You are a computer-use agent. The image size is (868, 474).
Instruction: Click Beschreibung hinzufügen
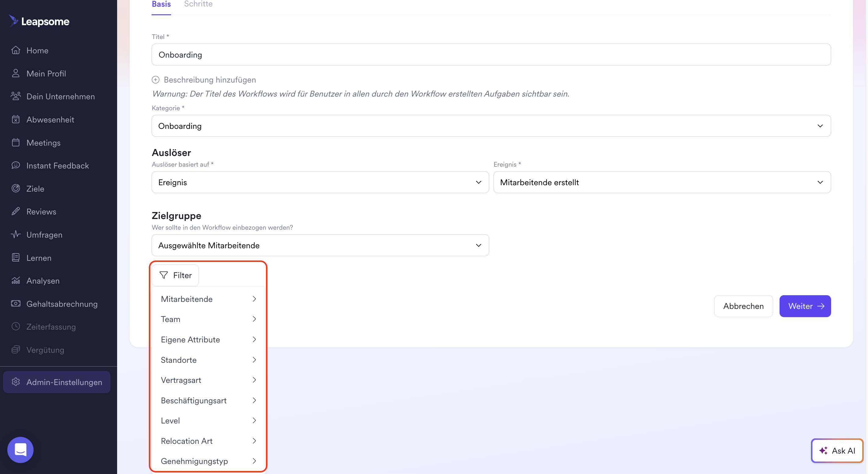click(x=210, y=80)
